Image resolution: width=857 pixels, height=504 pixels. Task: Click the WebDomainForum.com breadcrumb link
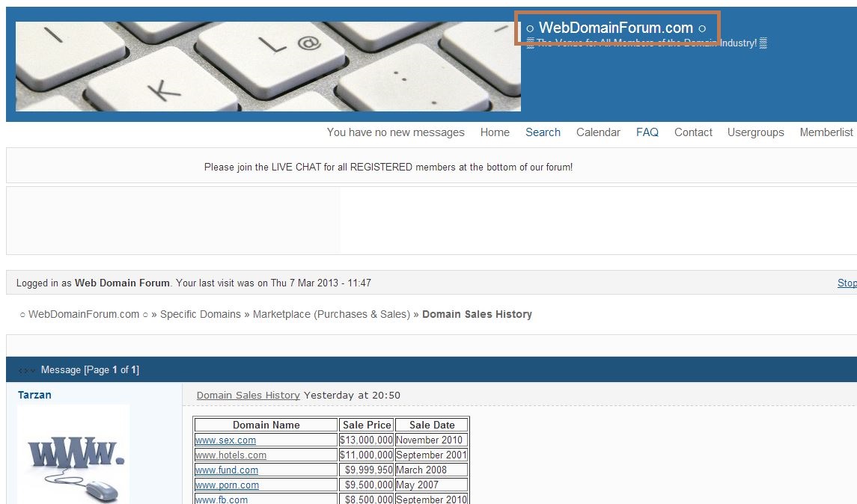[84, 314]
